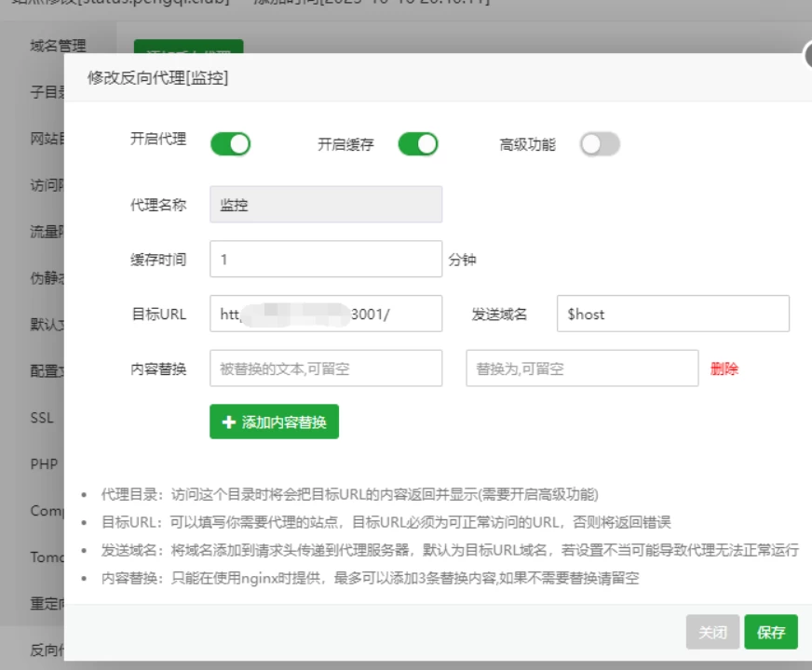
Task: Toggle the 开启缓存 switch
Action: (x=418, y=144)
